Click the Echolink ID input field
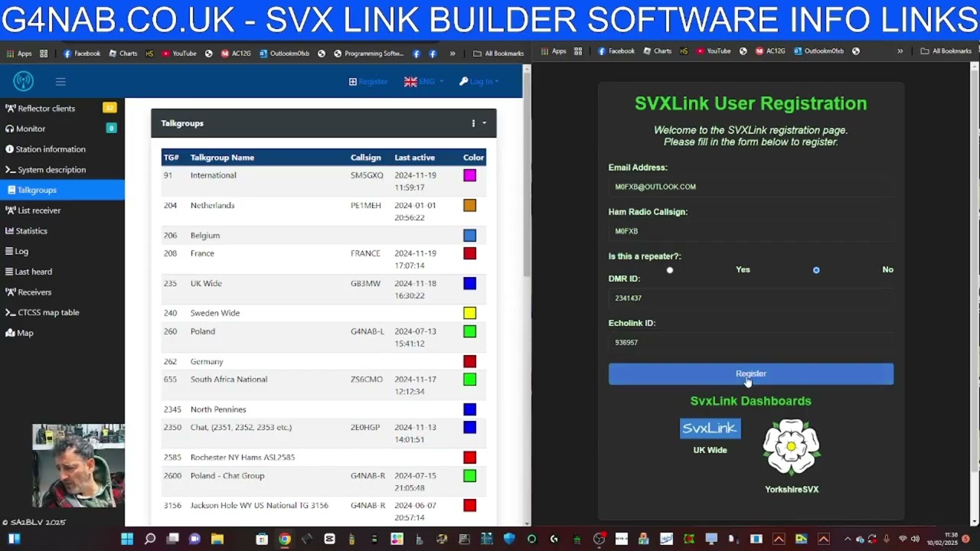The width and height of the screenshot is (980, 551). coord(750,343)
